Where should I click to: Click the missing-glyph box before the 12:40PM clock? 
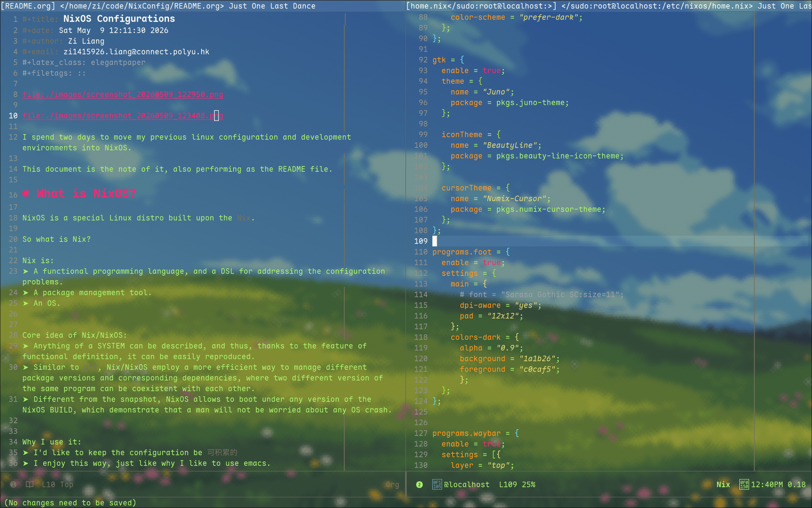click(x=744, y=485)
